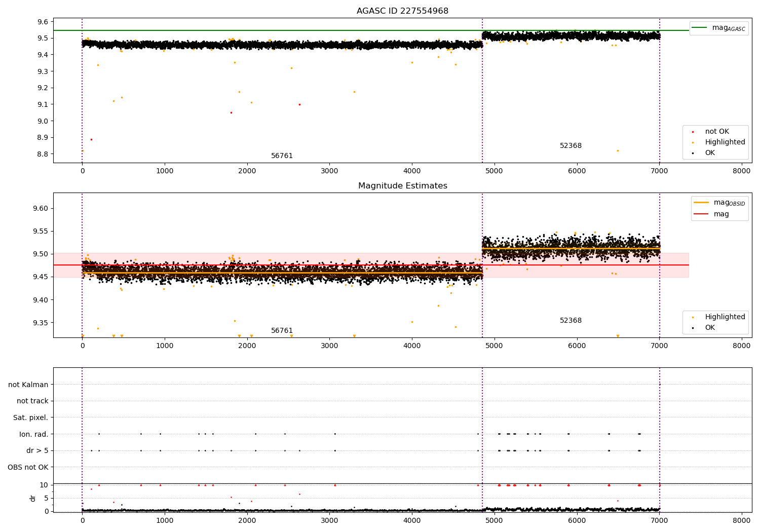Screen dimensions: 760x532
Task: Click the 'not Kalman' axis label
Action: pos(28,385)
